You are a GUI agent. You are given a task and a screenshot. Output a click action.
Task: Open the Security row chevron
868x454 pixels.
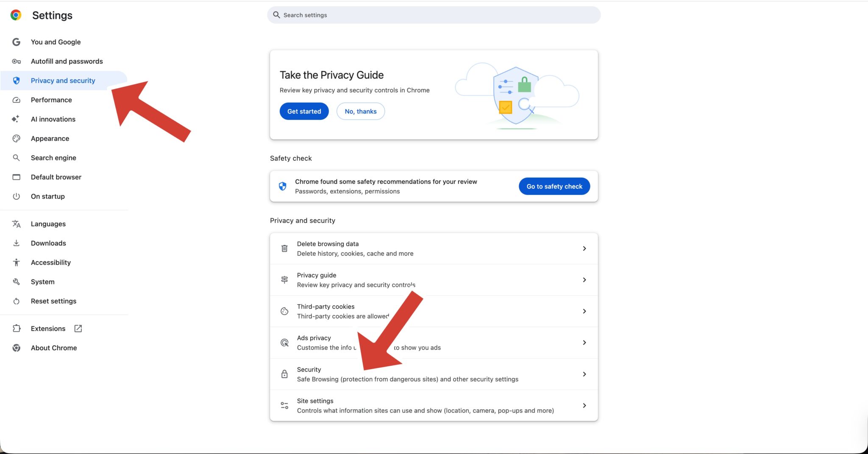(x=584, y=374)
